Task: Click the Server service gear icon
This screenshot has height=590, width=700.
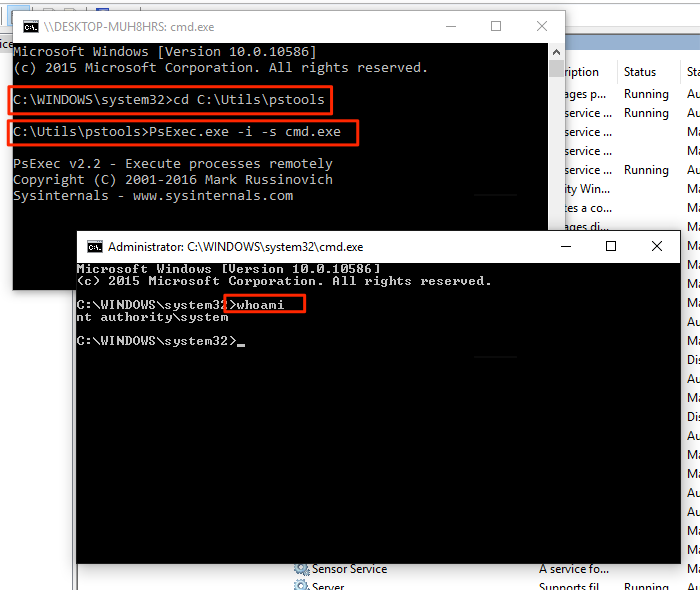Action: [301, 585]
